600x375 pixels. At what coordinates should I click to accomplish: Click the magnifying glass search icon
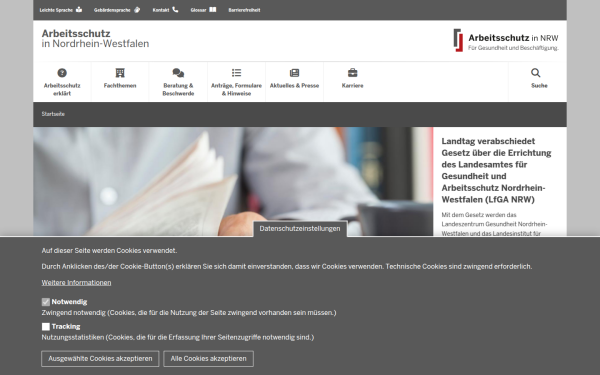(536, 73)
